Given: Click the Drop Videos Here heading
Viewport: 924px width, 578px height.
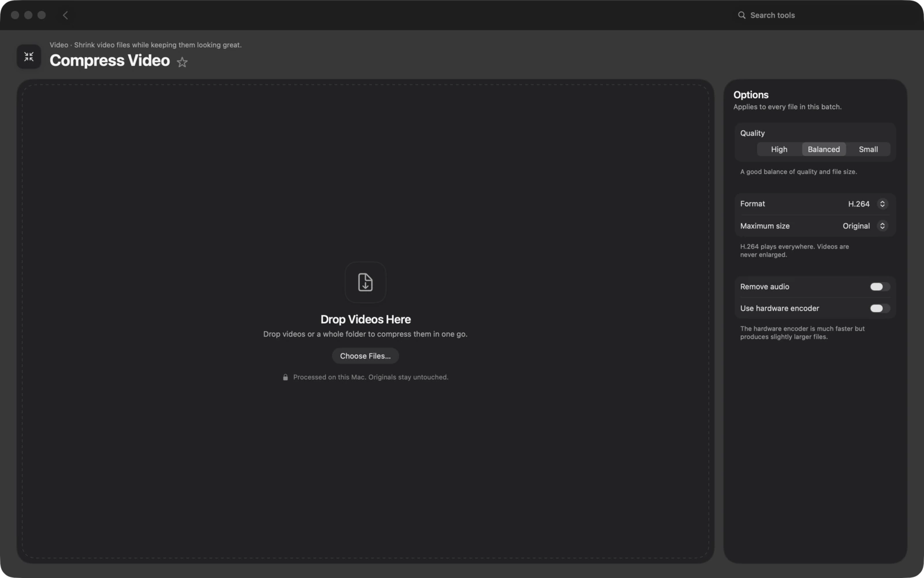Looking at the screenshot, I should [x=366, y=320].
